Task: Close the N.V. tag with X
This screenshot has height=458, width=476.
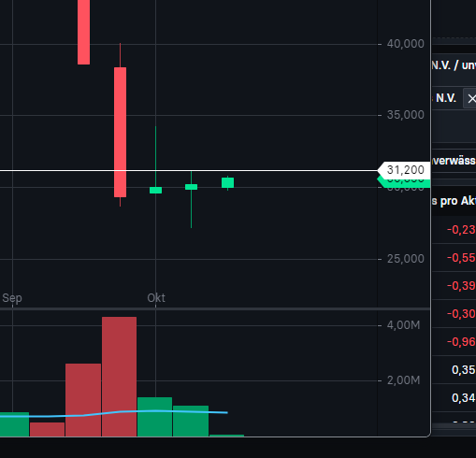Action: tap(471, 99)
